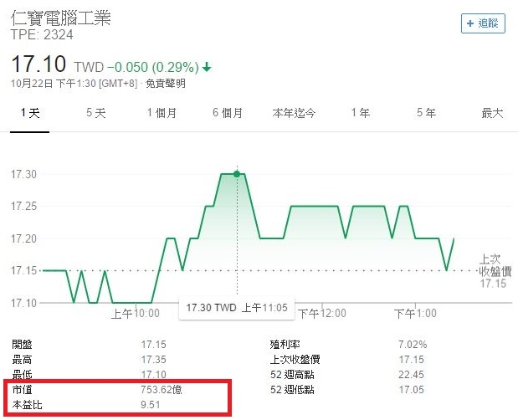Click the 52 週低點 value 17.05
Viewport: 518px width, 420px height.
coord(411,390)
